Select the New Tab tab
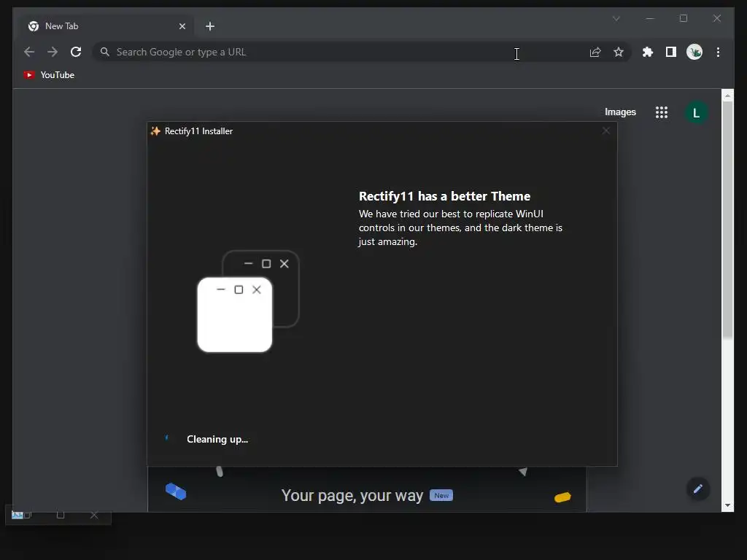This screenshot has height=560, width=747. (105, 26)
